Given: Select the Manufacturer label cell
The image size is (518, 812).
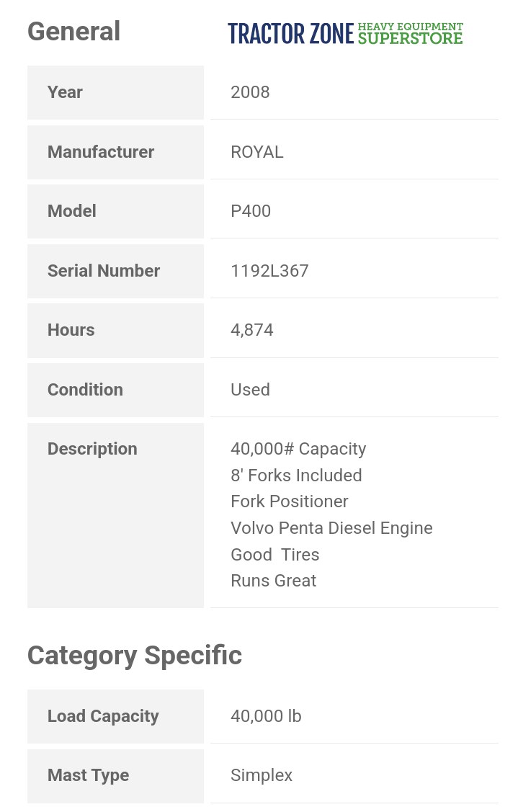Looking at the screenshot, I should pos(115,152).
